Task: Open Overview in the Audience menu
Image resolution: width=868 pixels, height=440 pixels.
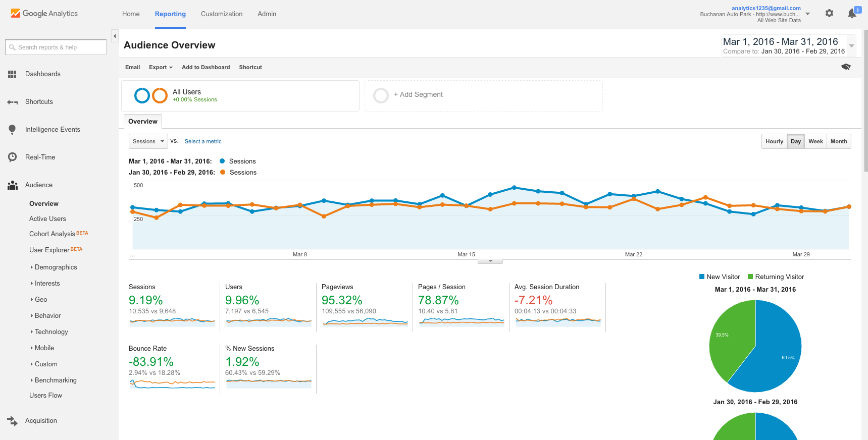Action: click(x=44, y=204)
